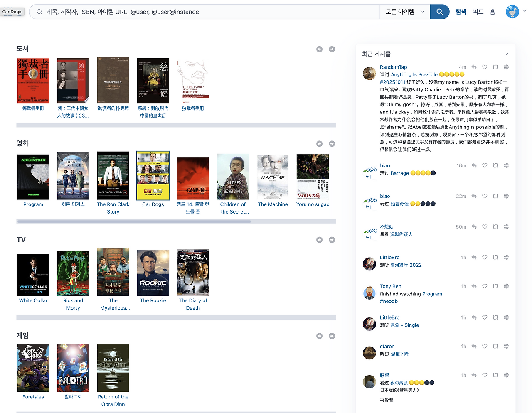Click the magnifier search button
532x413 pixels.
coord(440,12)
